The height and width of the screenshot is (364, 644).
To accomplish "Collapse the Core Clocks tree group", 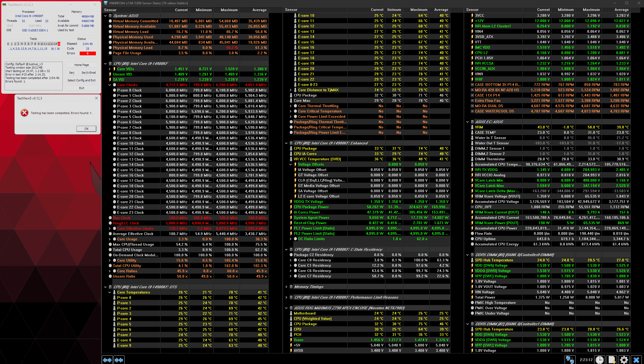I will click(110, 85).
